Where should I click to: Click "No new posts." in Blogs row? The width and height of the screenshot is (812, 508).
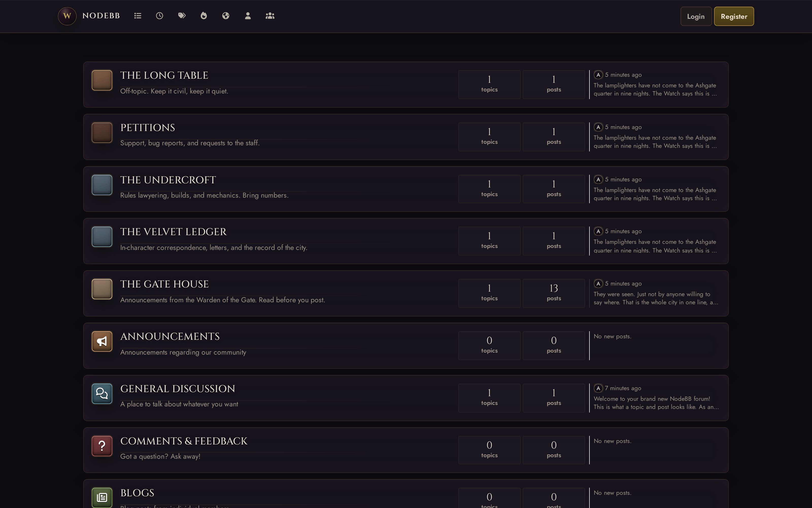pos(612,493)
